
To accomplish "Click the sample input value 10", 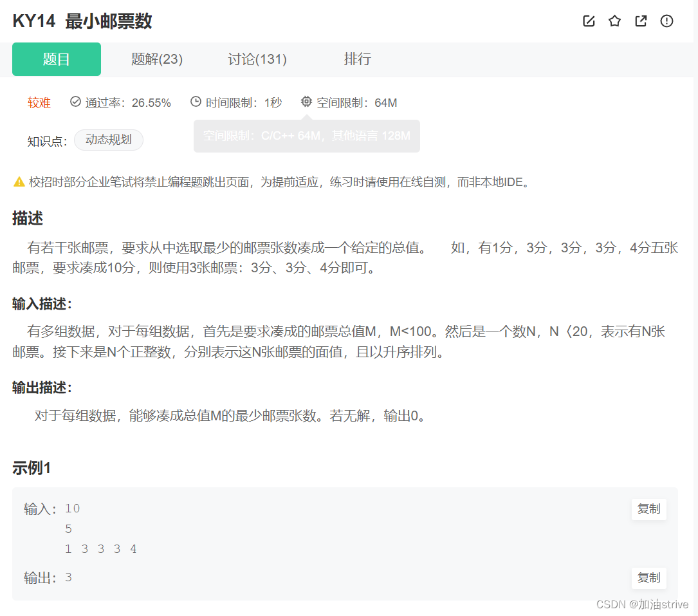I will (x=73, y=509).
